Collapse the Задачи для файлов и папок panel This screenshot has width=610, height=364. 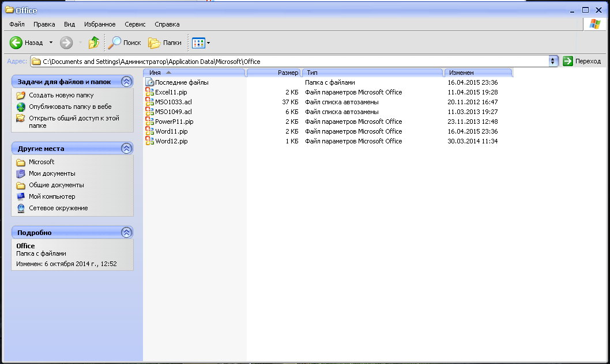point(126,82)
